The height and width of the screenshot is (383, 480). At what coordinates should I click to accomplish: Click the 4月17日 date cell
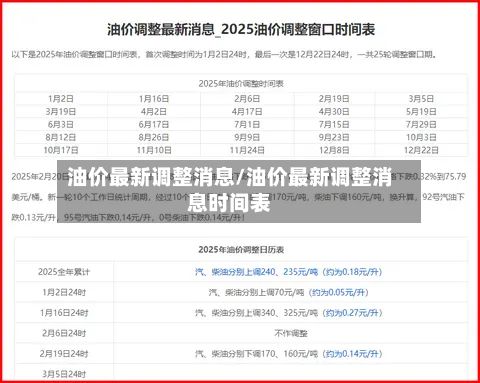tap(247, 111)
